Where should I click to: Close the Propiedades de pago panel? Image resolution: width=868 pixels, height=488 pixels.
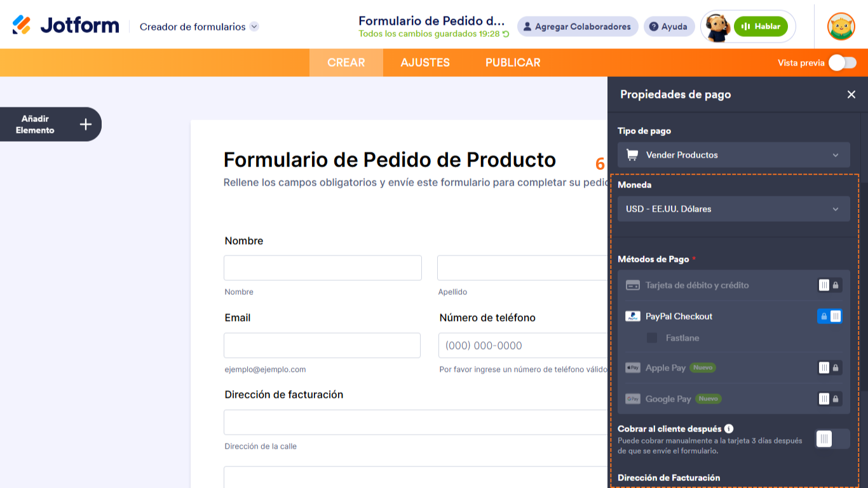point(851,95)
